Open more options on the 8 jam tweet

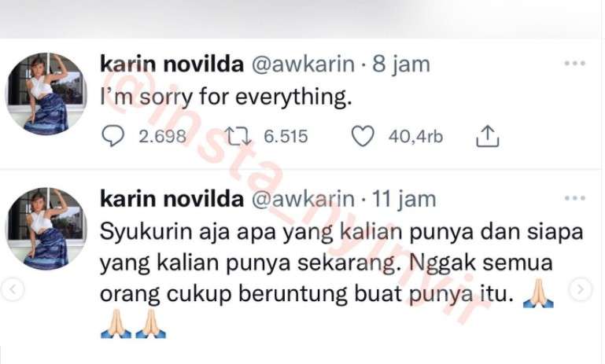click(x=574, y=63)
